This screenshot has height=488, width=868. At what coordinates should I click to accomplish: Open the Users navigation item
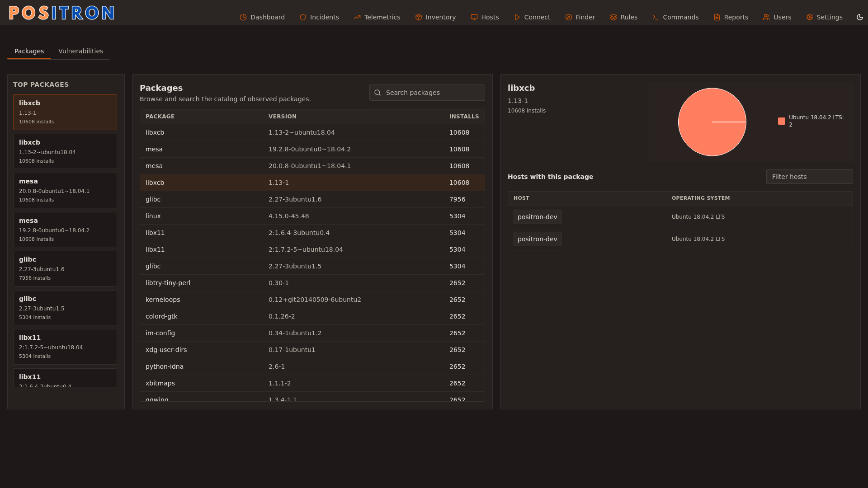pyautogui.click(x=777, y=17)
